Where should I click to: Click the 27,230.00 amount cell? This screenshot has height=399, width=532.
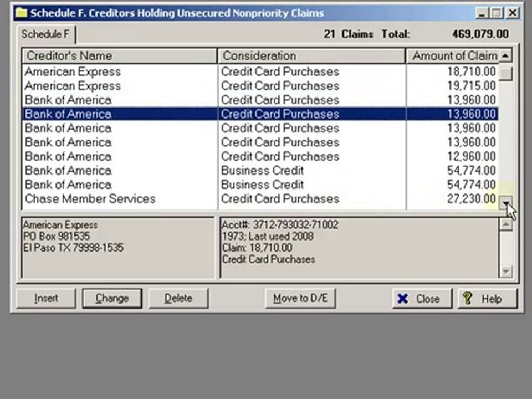[471, 199]
